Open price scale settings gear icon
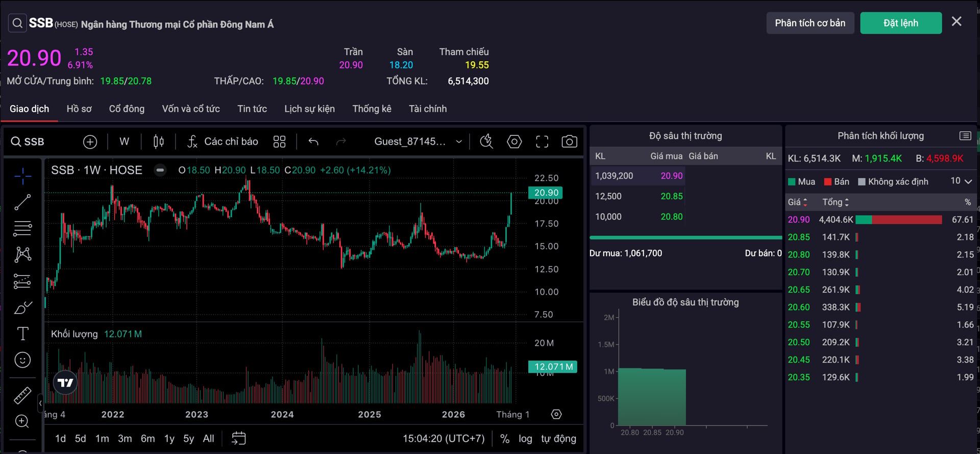 [556, 414]
